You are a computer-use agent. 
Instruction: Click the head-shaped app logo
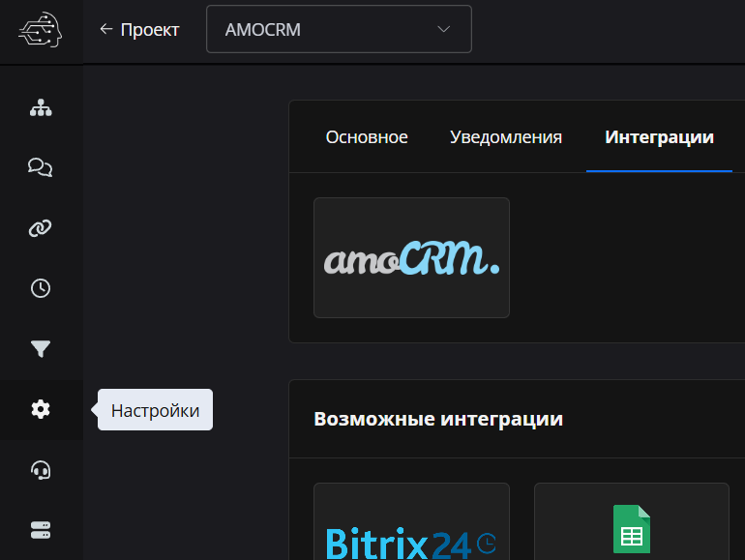click(40, 30)
